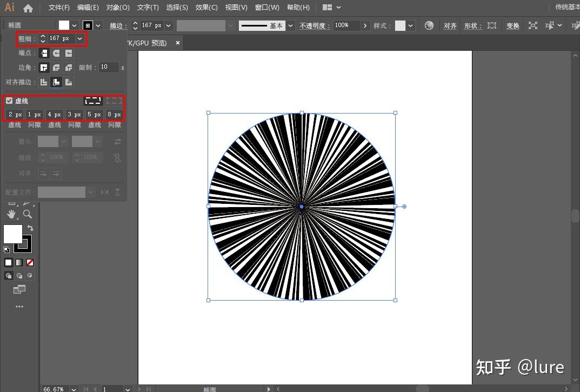Open the recolor artwork wheel icon
The height and width of the screenshot is (392, 580).
(429, 25)
